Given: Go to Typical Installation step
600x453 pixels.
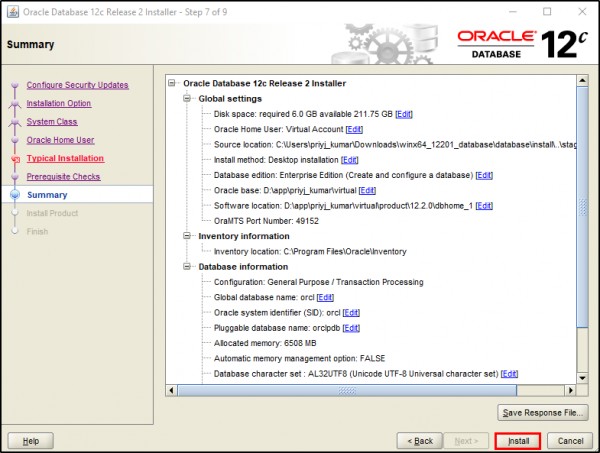Looking at the screenshot, I should (65, 158).
